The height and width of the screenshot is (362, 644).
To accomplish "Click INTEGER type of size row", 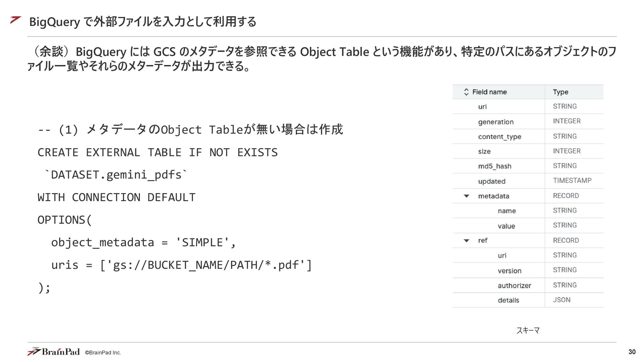I will coord(567,151).
